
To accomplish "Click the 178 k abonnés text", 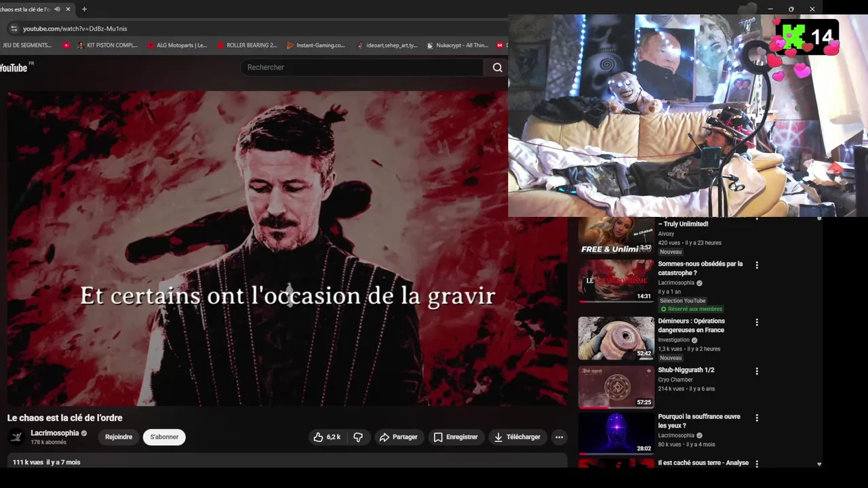I will click(48, 443).
